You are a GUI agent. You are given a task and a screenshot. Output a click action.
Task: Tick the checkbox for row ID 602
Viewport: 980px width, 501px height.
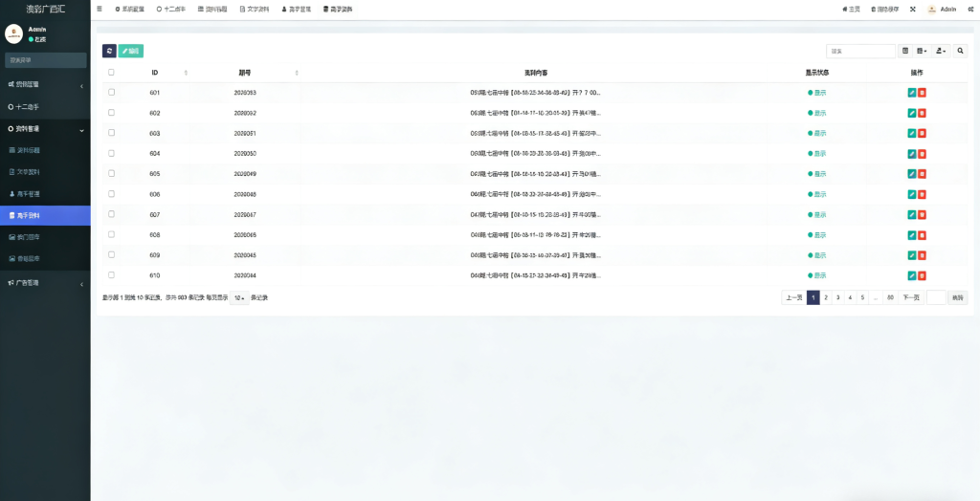(x=112, y=113)
